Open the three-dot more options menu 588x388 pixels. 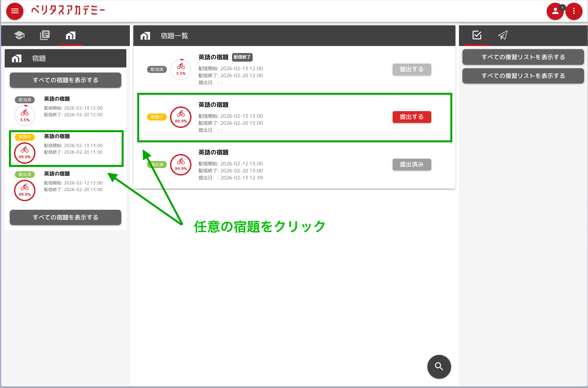(x=574, y=11)
